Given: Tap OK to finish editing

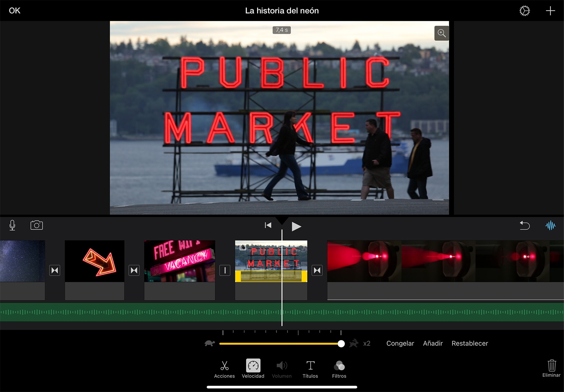Looking at the screenshot, I should pyautogui.click(x=15, y=11).
